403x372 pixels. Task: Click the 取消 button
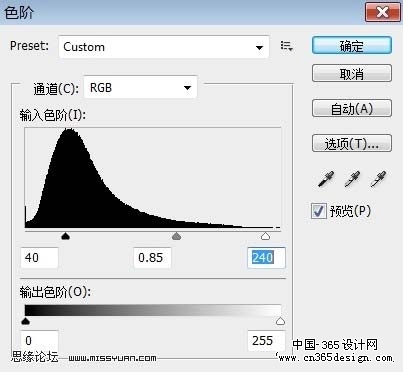click(352, 73)
